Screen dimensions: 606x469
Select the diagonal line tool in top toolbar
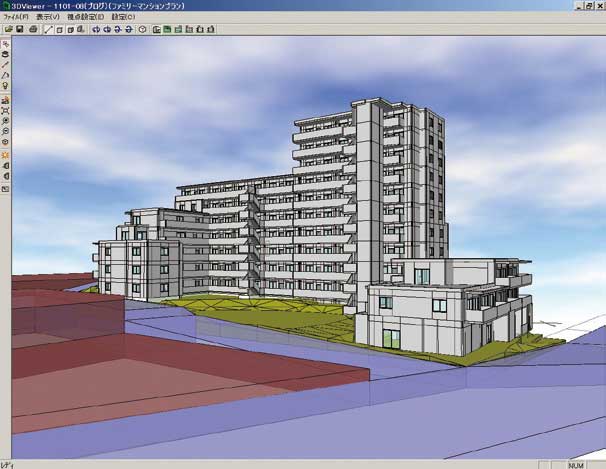48,30
